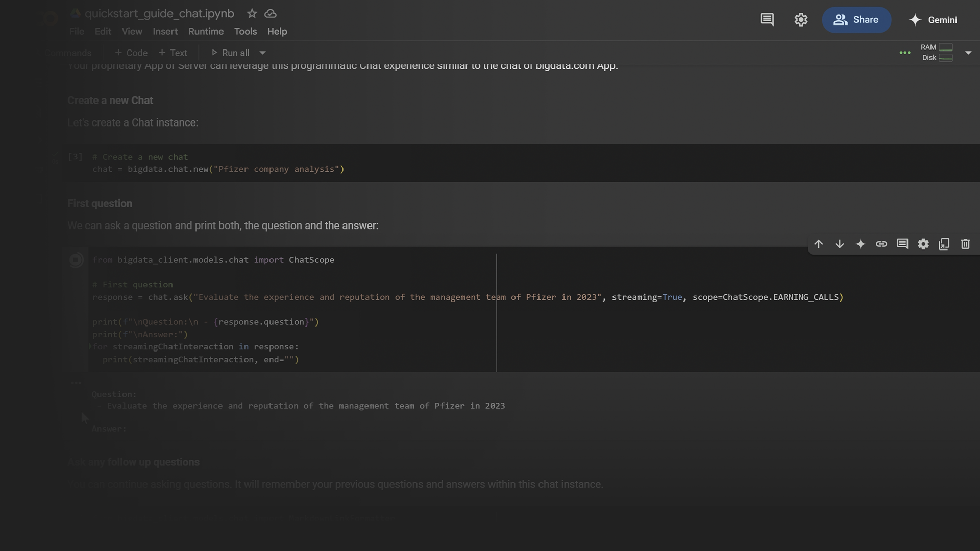Open the View menu
The height and width of the screenshot is (551, 980).
tap(132, 32)
